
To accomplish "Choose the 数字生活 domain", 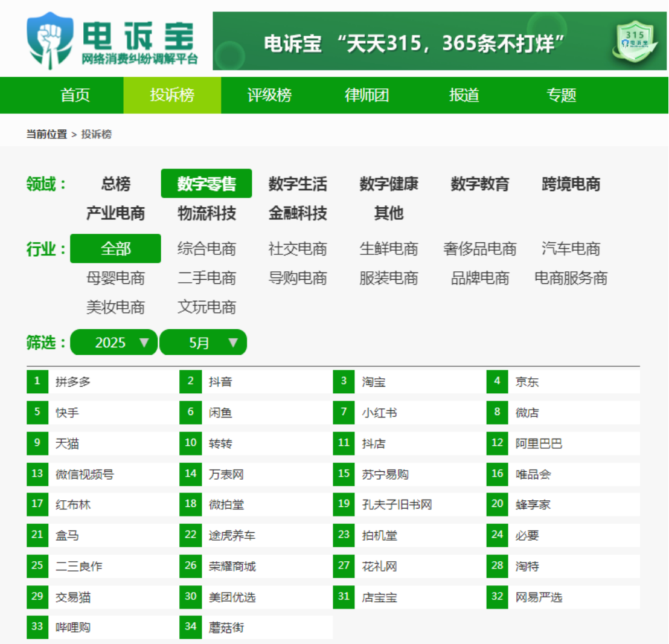I will (x=298, y=184).
